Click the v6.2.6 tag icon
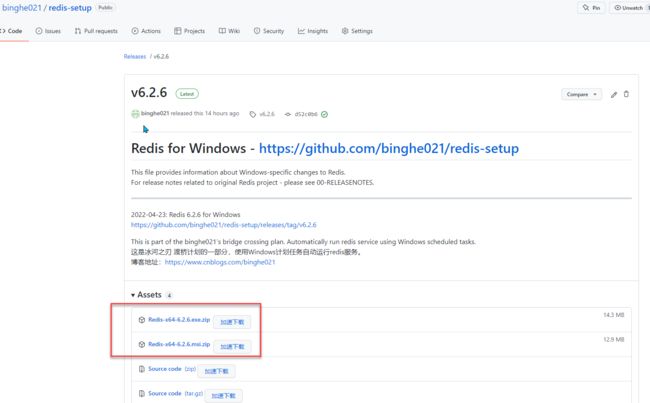 (x=252, y=114)
